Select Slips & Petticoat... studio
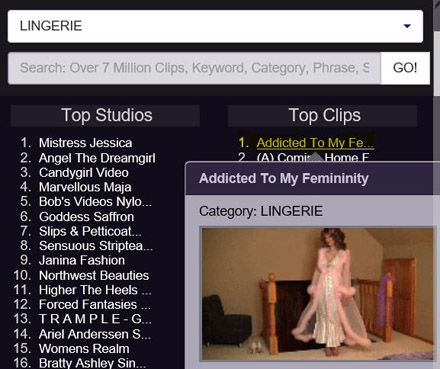Image resolution: width=440 pixels, height=369 pixels. tap(90, 231)
